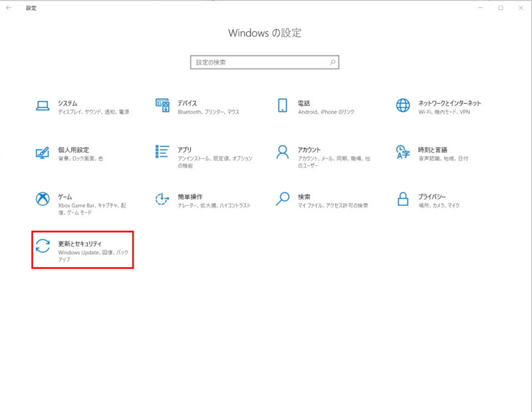Open the デバイス keyboard and speaker icon
Screen dimensions: 532x412
click(x=162, y=105)
